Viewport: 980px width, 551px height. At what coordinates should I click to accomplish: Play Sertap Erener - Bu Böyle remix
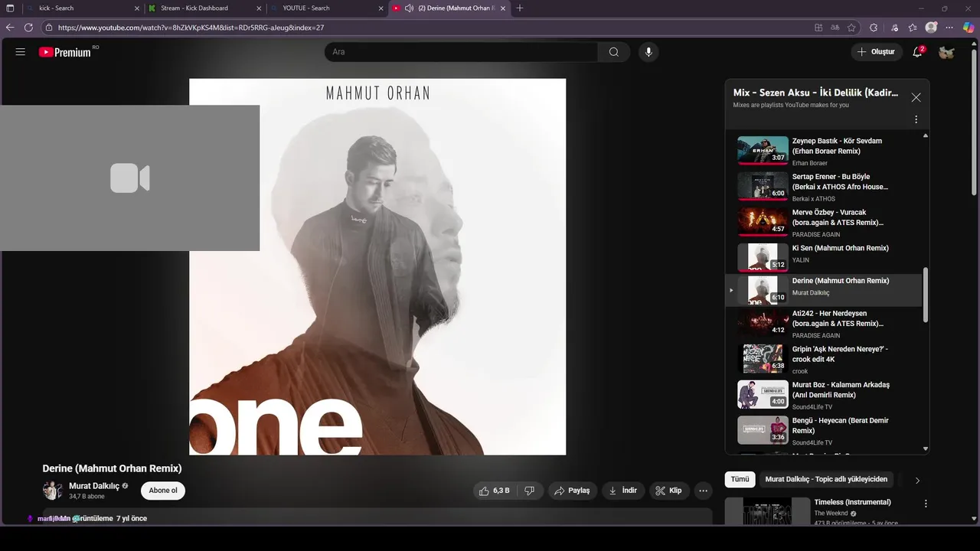point(824,187)
